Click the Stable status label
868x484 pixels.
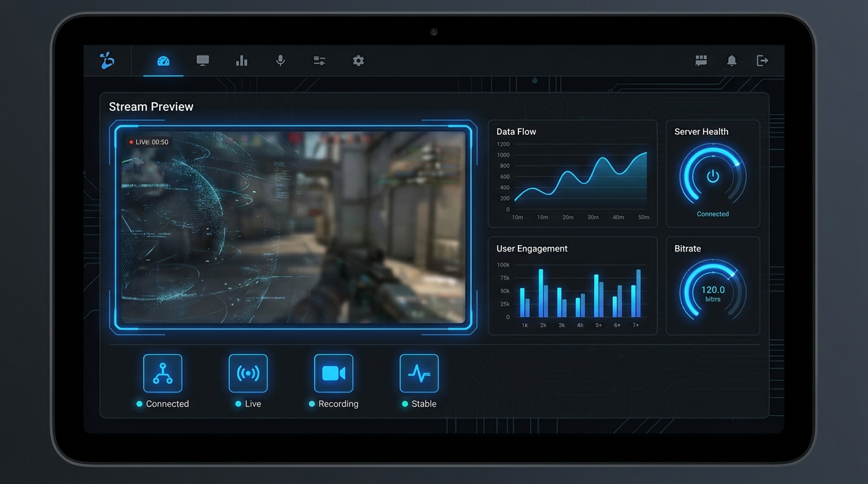[424, 404]
